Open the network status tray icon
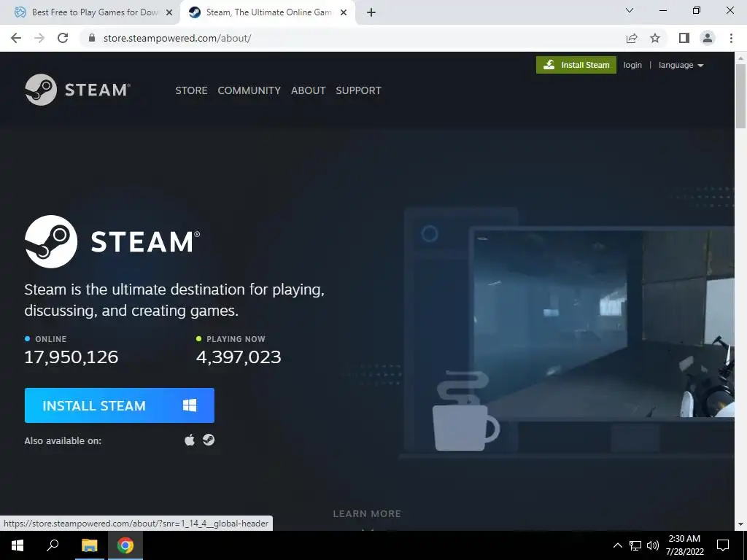The height and width of the screenshot is (560, 747). tap(635, 545)
